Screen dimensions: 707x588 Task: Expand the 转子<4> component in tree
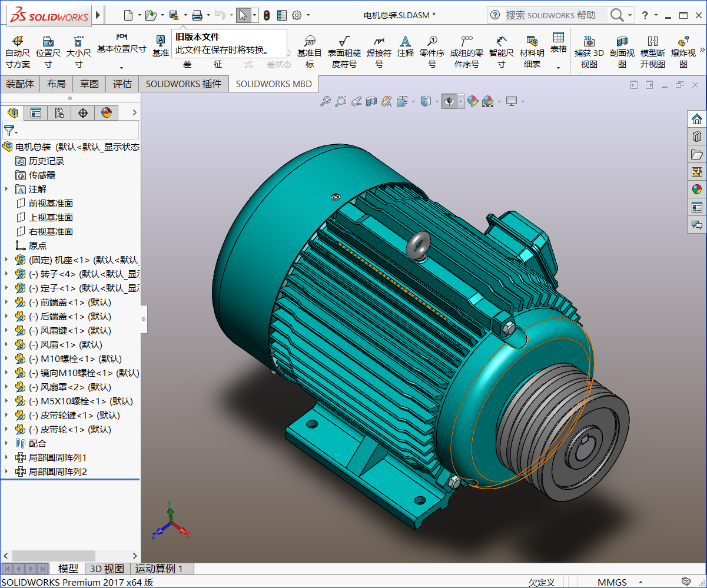(x=6, y=274)
